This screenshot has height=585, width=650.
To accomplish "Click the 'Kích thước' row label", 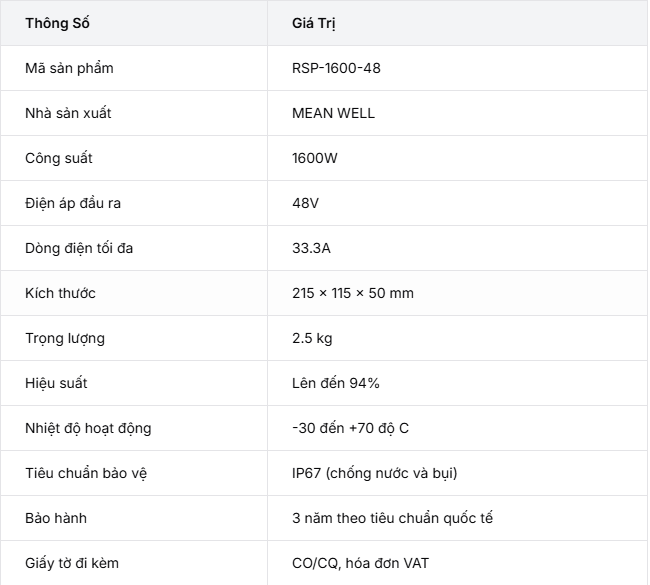I will click(60, 293).
